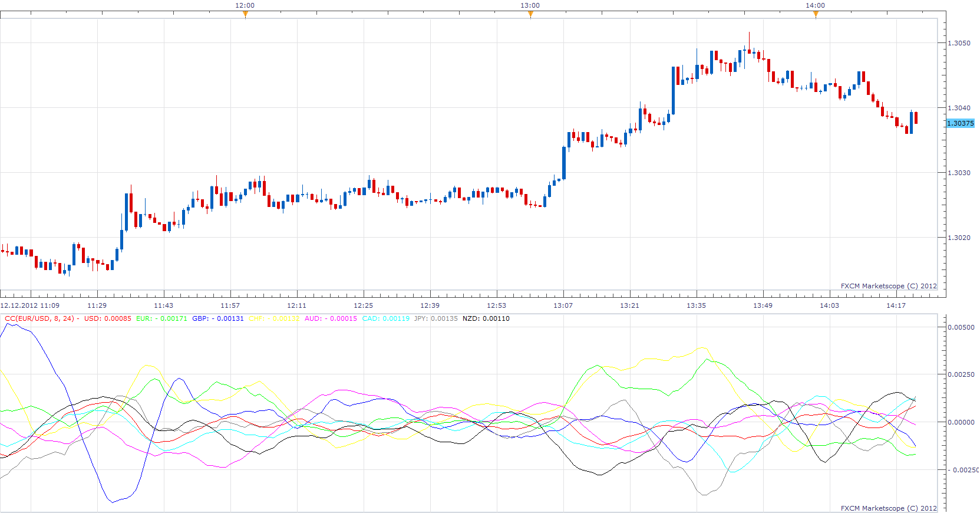Click the 12.12.2012 11:09 date label
The width and height of the screenshot is (980, 513).
(x=29, y=305)
